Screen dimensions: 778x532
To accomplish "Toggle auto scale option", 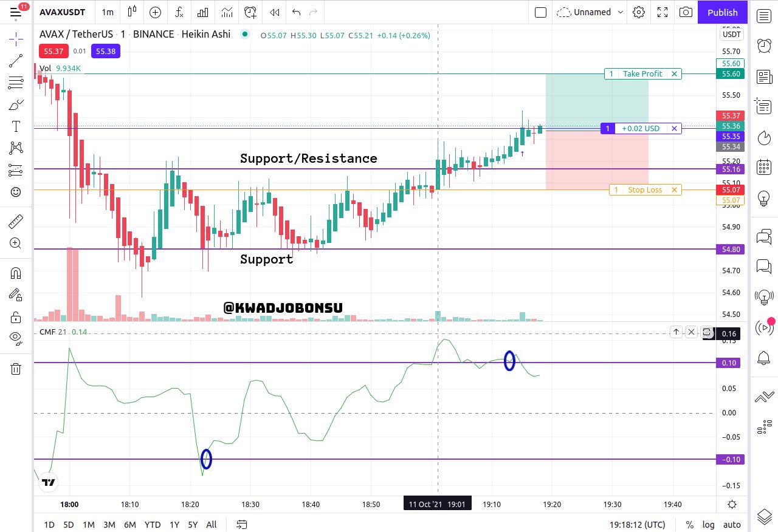I will pos(732,525).
